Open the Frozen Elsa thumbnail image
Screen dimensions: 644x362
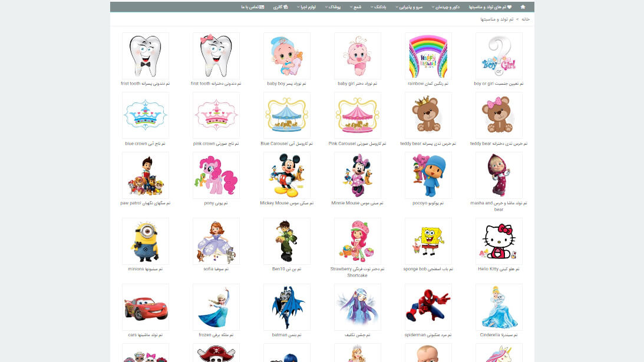(216, 307)
